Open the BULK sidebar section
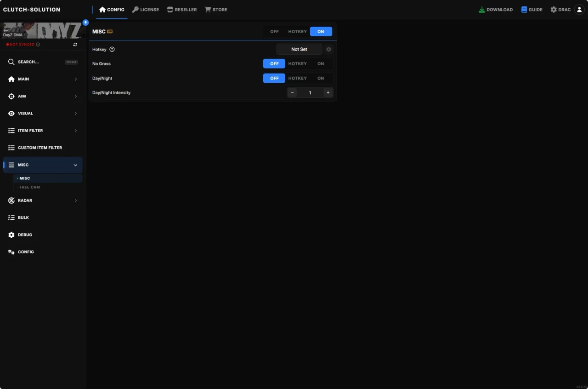 pos(43,217)
